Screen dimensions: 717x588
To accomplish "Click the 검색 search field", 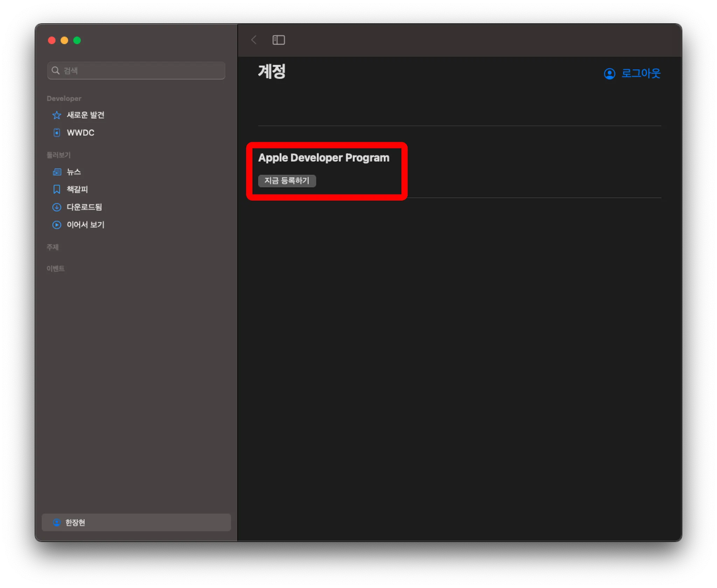I will point(140,71).
